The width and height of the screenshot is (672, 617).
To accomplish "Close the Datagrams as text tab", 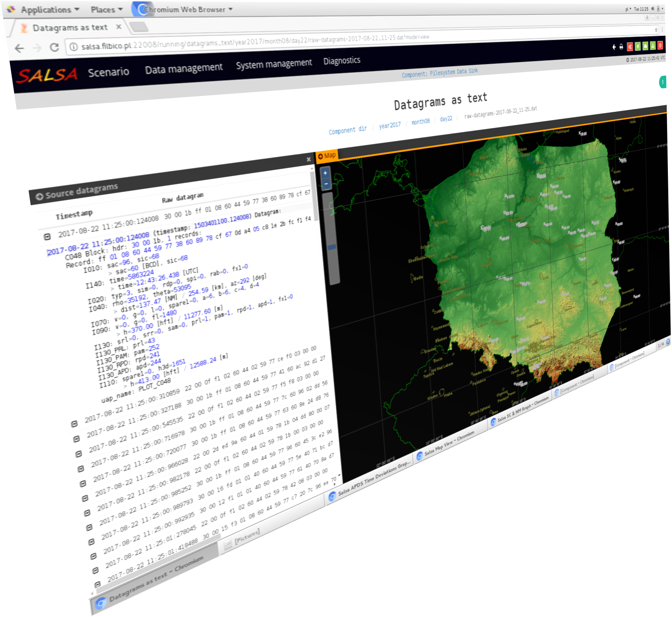I will tap(118, 27).
